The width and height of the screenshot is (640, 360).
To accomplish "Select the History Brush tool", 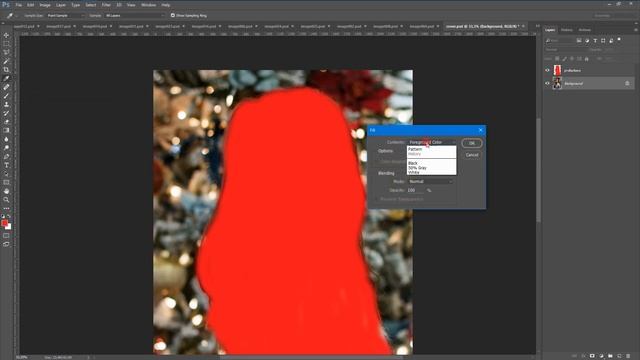I will tap(6, 113).
